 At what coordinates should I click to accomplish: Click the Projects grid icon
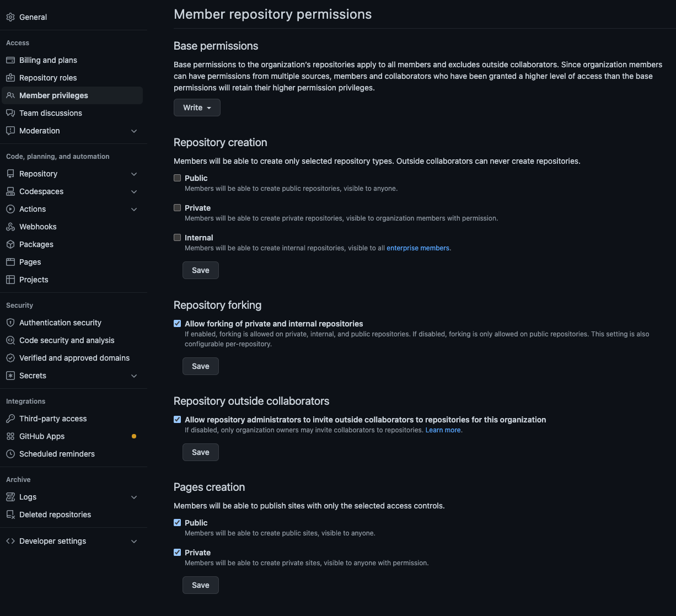(10, 280)
